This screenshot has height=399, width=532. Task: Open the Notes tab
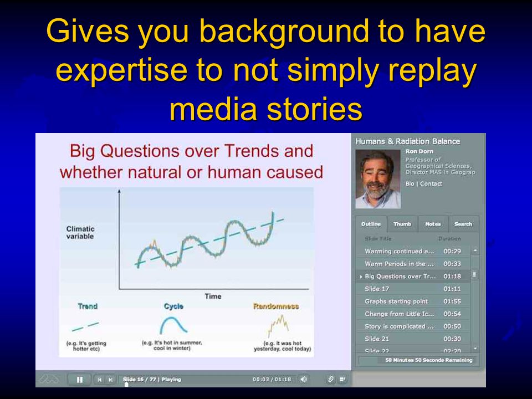[433, 224]
